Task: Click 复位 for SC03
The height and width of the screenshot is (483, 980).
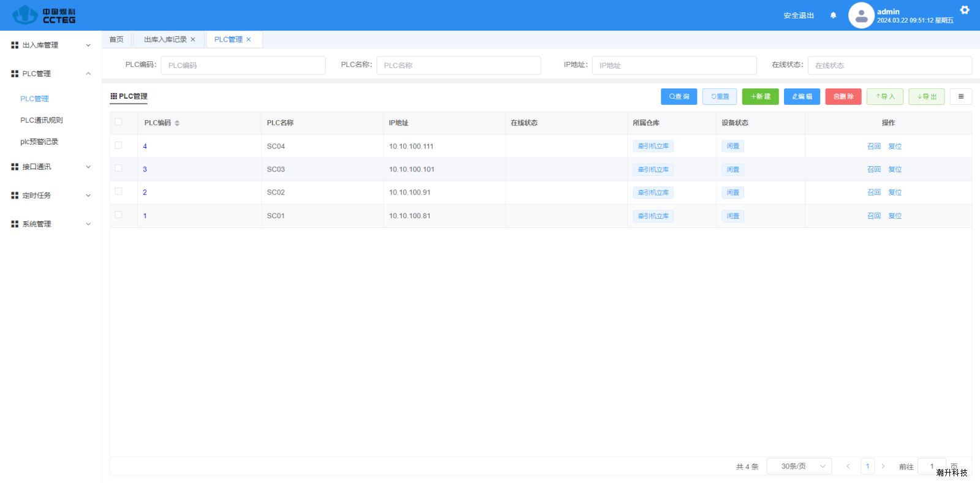Action: pos(895,169)
